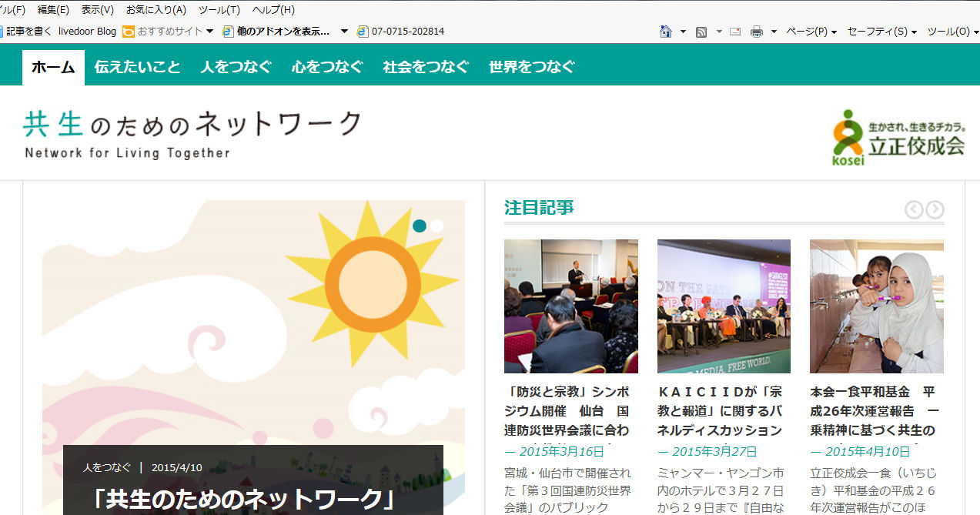Viewport: 980px width, 515px height.
Task: Click the previous arrow in 注目記事
Action: tap(914, 209)
